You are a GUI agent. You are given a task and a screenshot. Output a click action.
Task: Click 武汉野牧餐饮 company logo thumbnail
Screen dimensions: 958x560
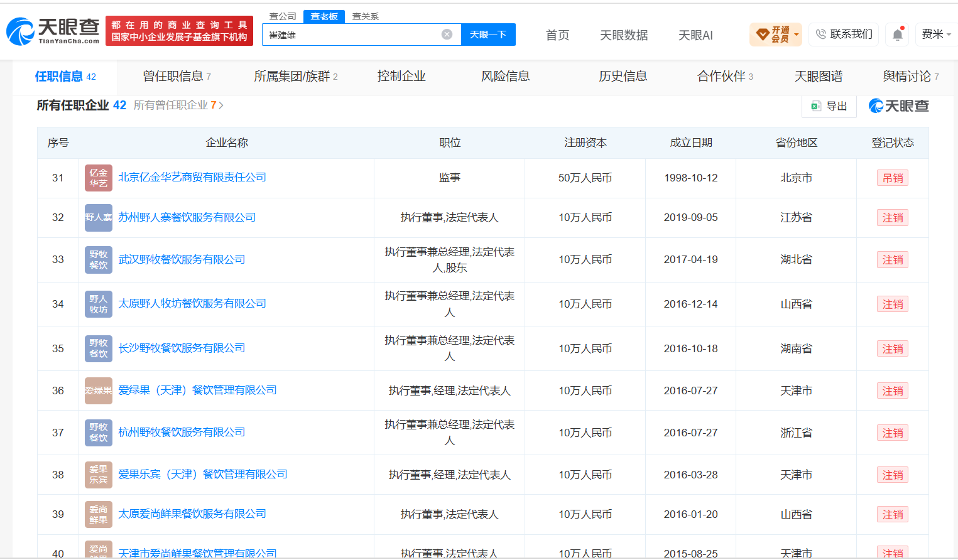pyautogui.click(x=99, y=259)
